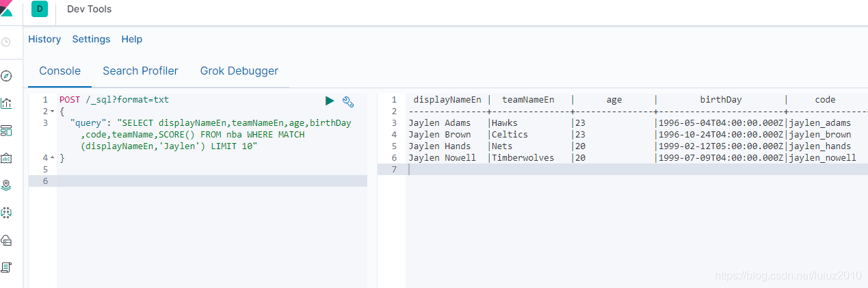Open Infrastructure icon in sidebar
868x288 pixels.
pyautogui.click(x=6, y=240)
